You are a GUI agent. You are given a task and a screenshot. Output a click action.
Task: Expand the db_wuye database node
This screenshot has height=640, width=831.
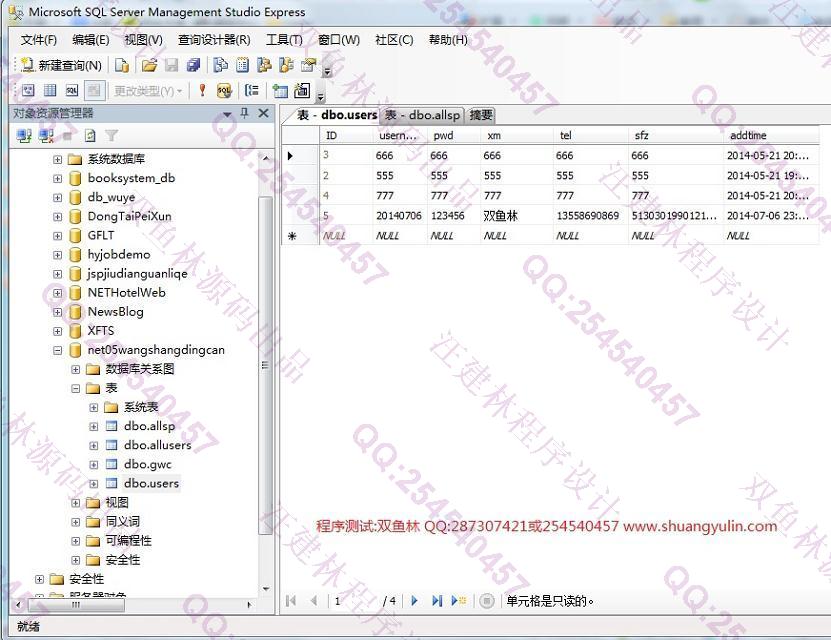pyautogui.click(x=57, y=198)
